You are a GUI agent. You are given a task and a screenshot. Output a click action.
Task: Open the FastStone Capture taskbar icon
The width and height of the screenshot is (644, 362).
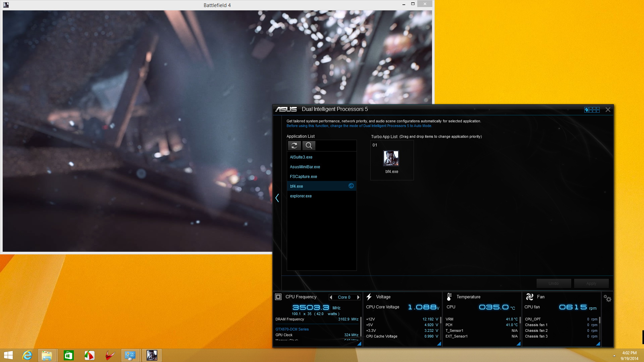click(x=89, y=355)
